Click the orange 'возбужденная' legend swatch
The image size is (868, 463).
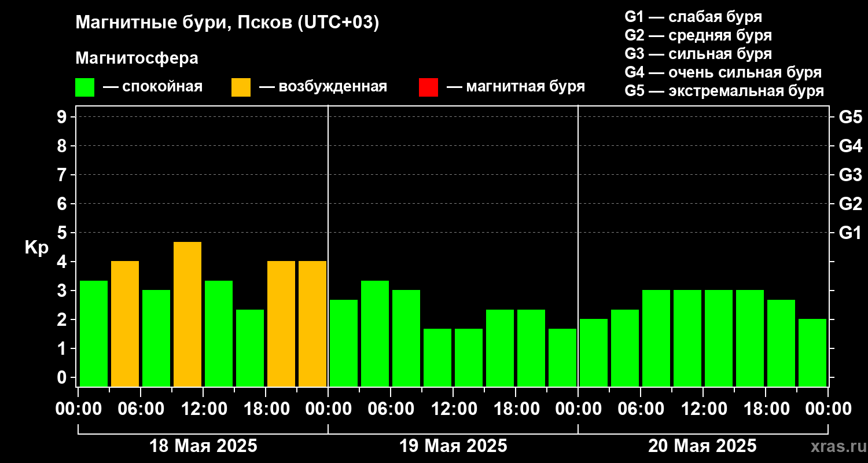point(241,87)
